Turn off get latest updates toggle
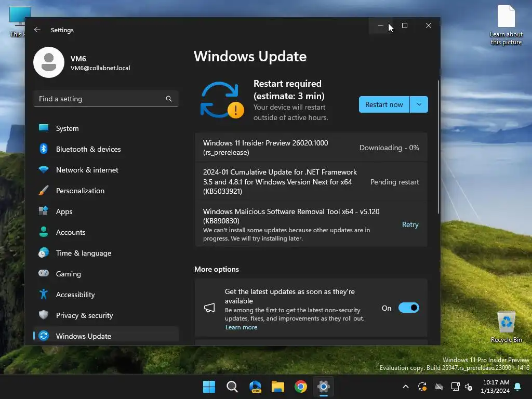Image resolution: width=532 pixels, height=399 pixels. (x=408, y=308)
